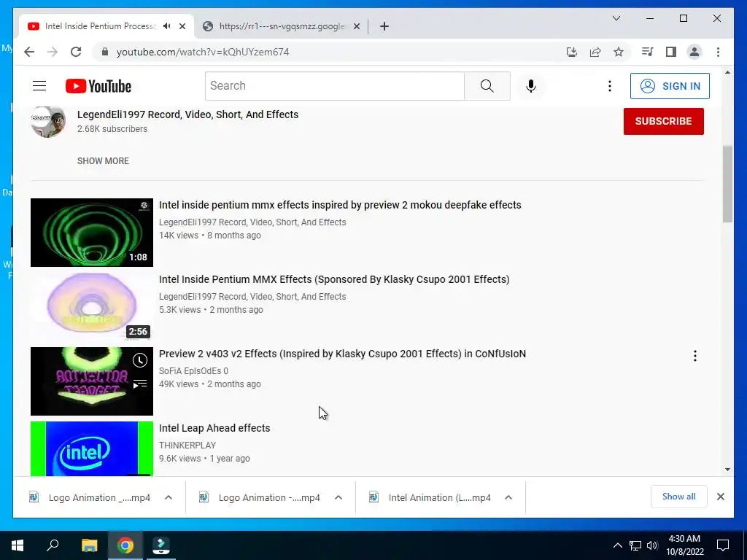Screen dimensions: 747x560
Task: Open 'Intel Leap Ahead effects' video title
Action: (x=214, y=428)
